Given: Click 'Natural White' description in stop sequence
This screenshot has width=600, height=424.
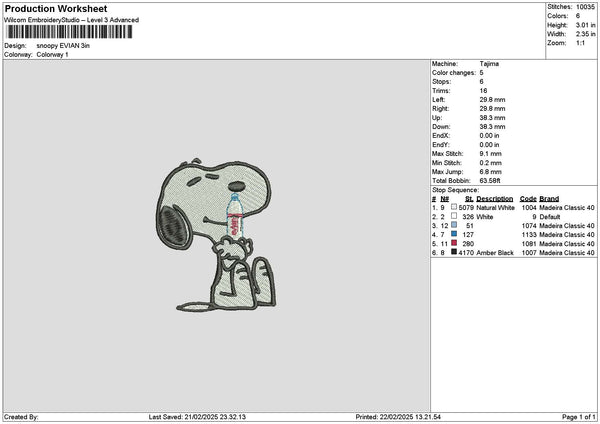Looking at the screenshot, I should (496, 208).
